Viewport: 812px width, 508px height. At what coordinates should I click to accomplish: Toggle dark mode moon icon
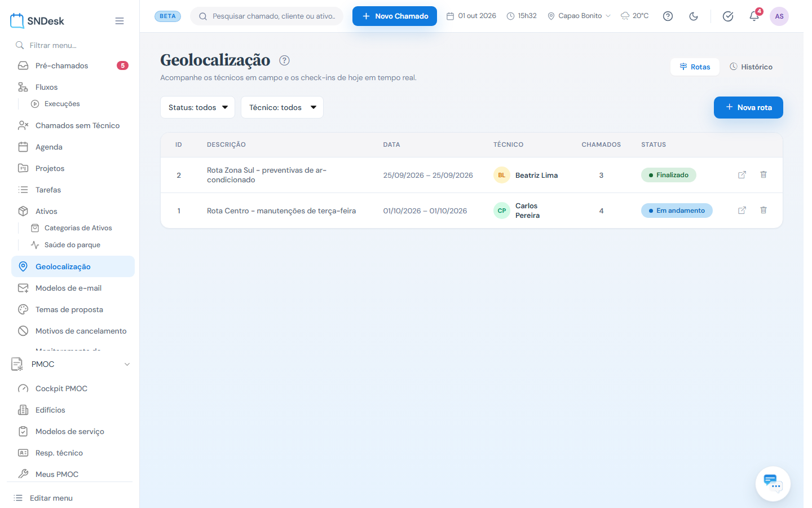coord(694,16)
